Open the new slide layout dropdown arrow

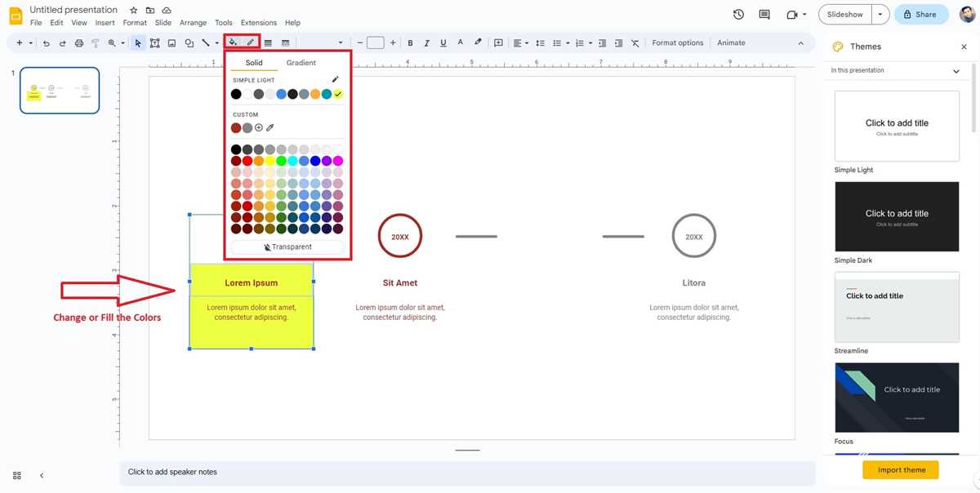(x=31, y=43)
